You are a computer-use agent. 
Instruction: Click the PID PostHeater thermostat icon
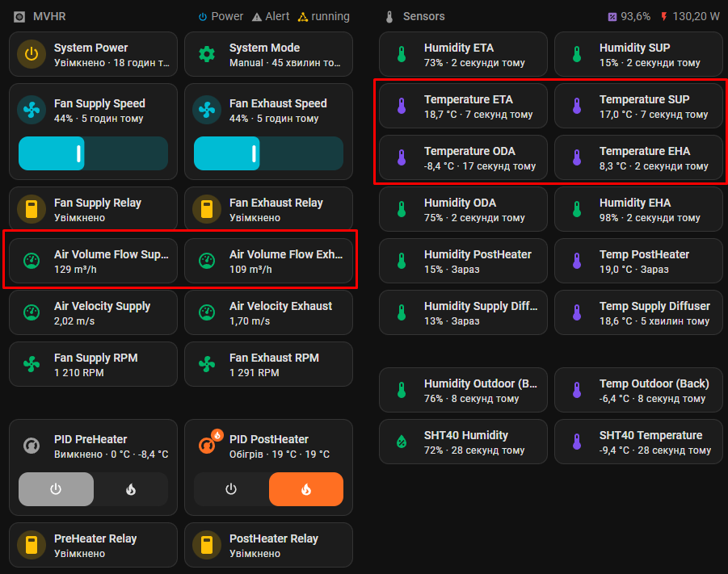point(208,445)
